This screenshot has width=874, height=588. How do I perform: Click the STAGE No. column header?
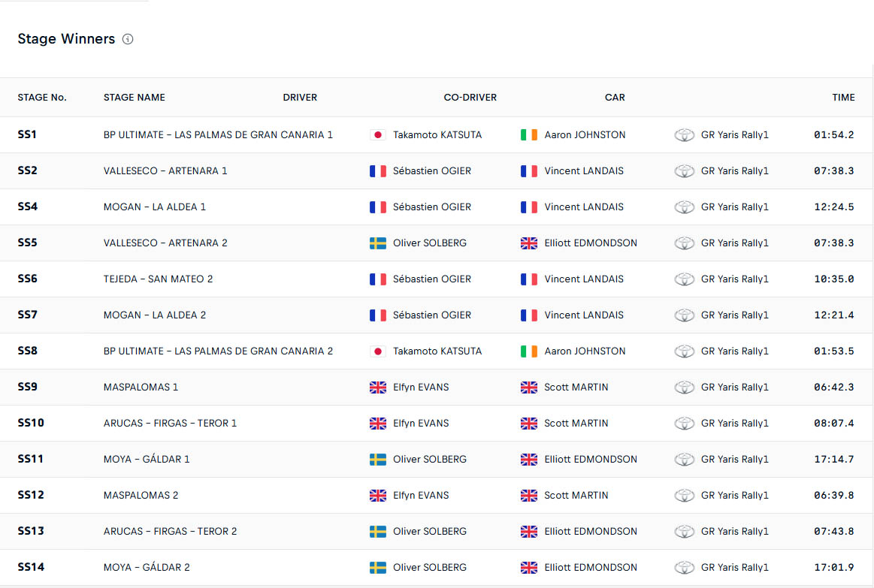[x=42, y=98]
